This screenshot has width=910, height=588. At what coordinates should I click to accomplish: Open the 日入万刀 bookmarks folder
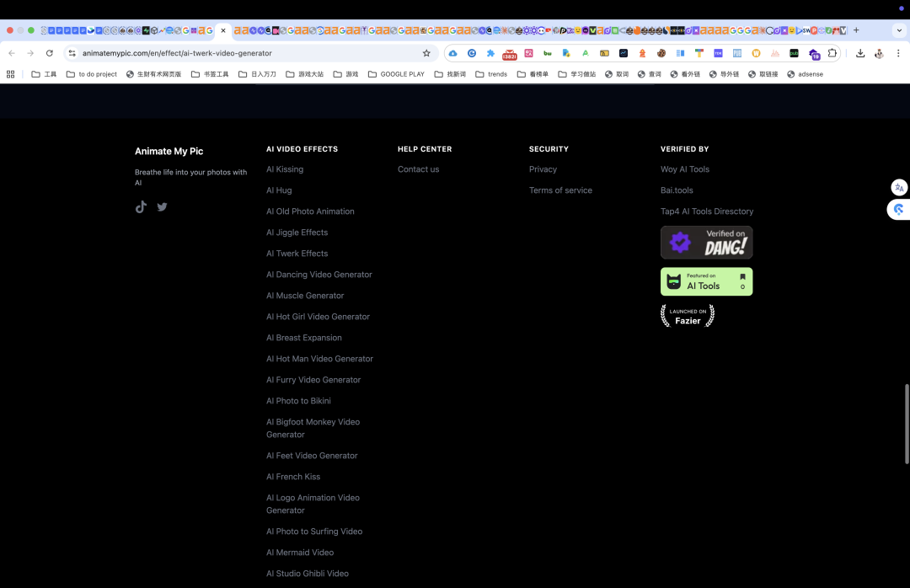point(257,74)
